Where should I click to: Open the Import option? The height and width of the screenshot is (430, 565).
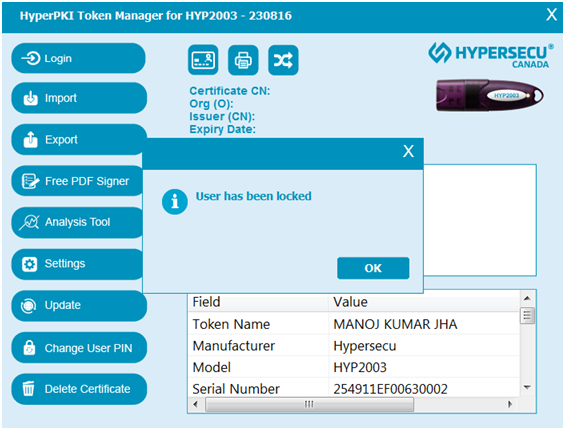[79, 98]
